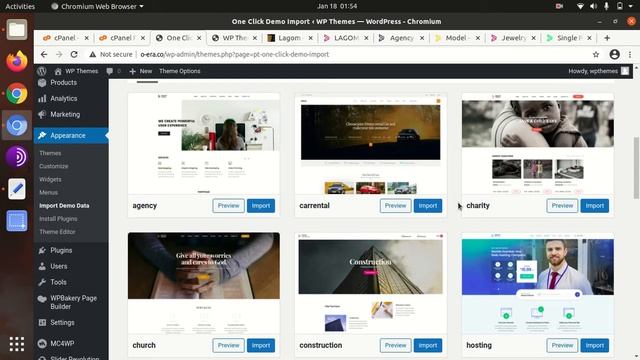
Task: Open the Appearance menu
Action: [x=71, y=136]
